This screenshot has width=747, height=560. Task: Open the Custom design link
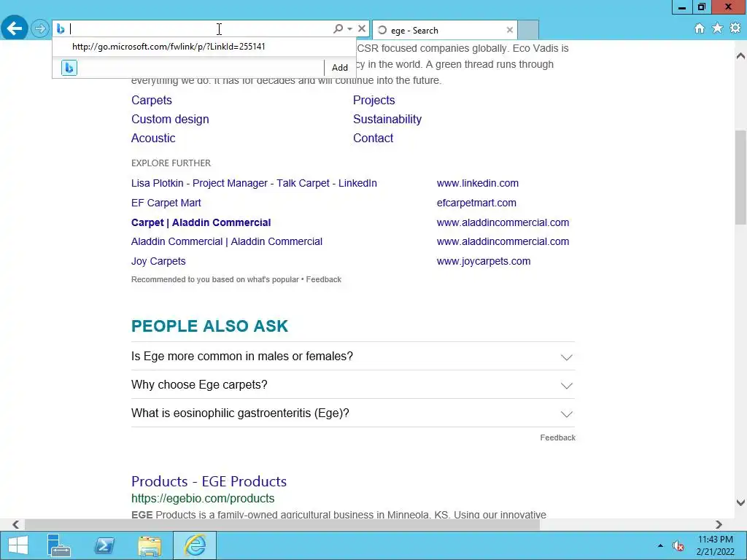[x=170, y=119]
